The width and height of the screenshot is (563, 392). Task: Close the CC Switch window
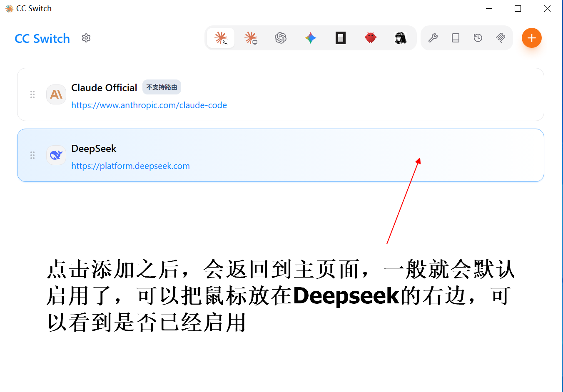pos(547,8)
